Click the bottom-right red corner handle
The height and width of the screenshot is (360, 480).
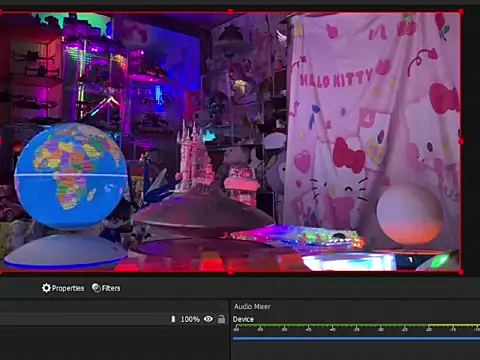(x=461, y=272)
